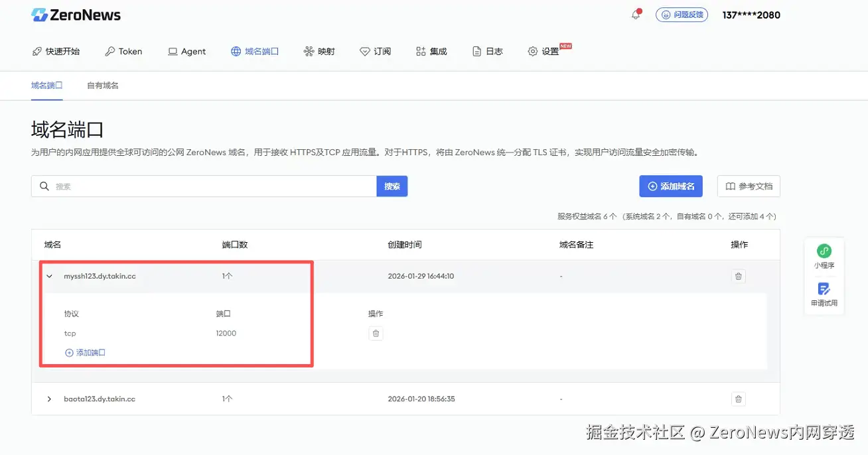Go to the Token menu item
This screenshot has height=455, width=868.
point(123,51)
